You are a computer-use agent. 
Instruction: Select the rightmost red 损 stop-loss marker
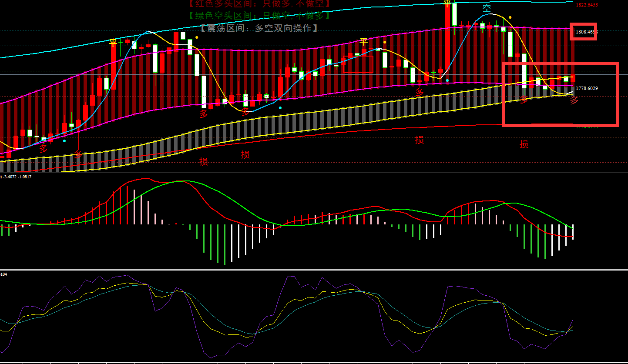(x=524, y=144)
